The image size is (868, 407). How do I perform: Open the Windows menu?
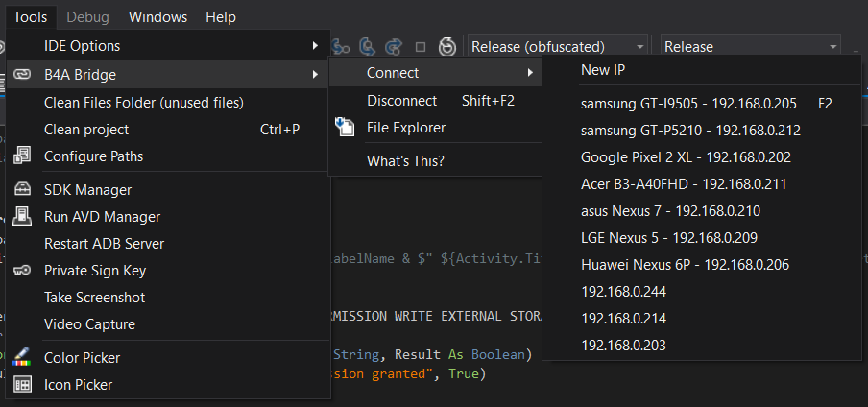click(x=157, y=17)
